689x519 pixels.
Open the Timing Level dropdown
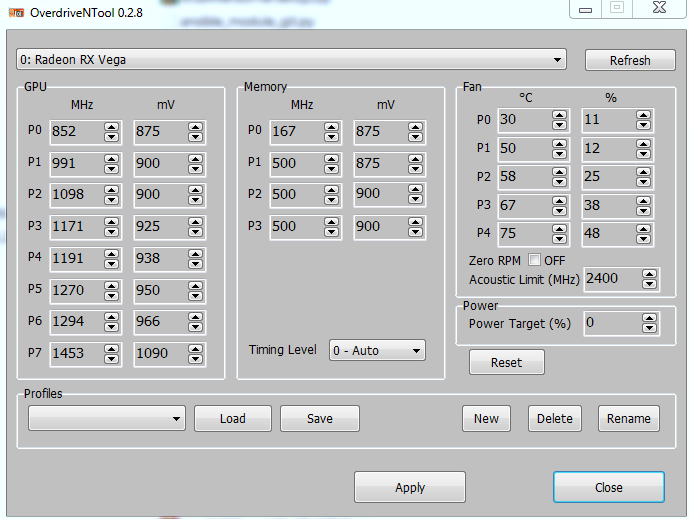click(x=377, y=350)
